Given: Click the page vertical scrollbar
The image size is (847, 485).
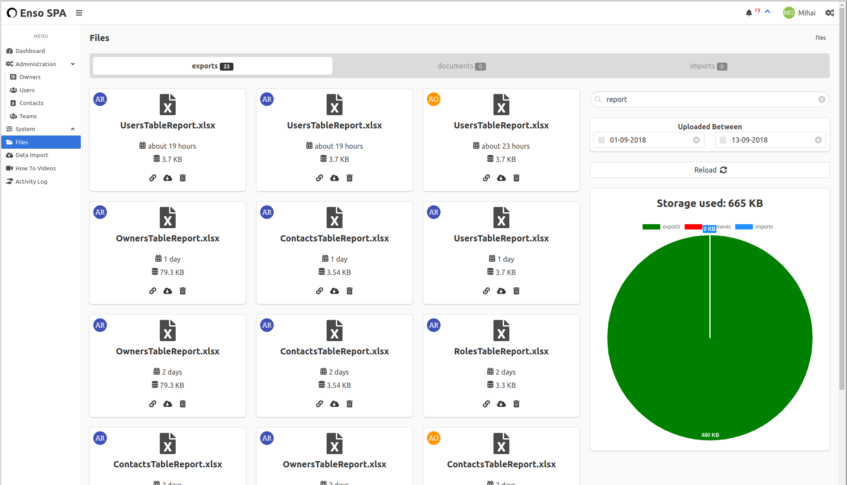Looking at the screenshot, I should (x=842, y=200).
